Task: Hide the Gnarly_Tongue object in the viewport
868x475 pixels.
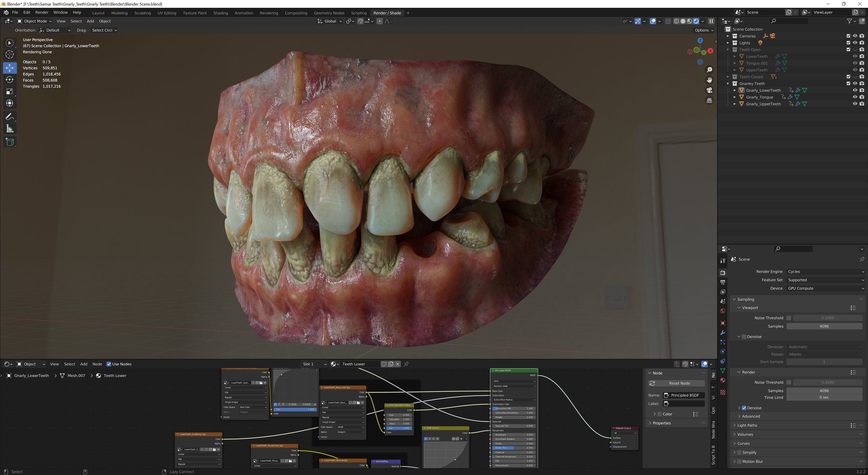Action: (855, 97)
